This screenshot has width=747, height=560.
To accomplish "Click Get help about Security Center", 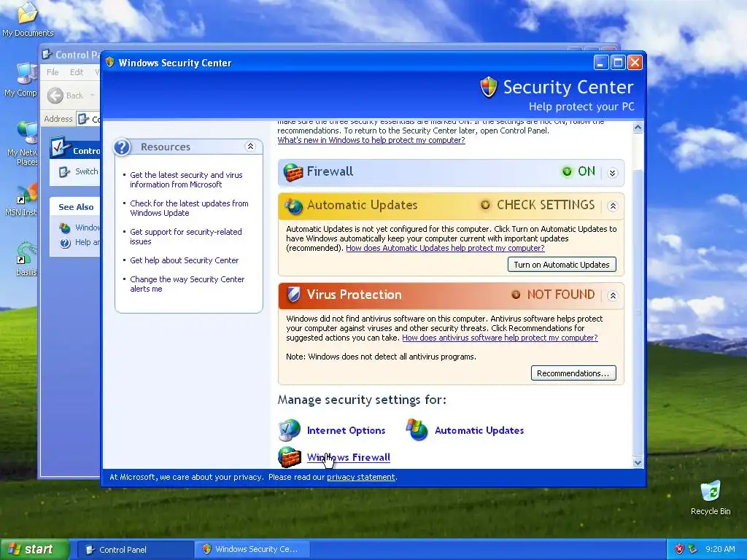I will (185, 260).
